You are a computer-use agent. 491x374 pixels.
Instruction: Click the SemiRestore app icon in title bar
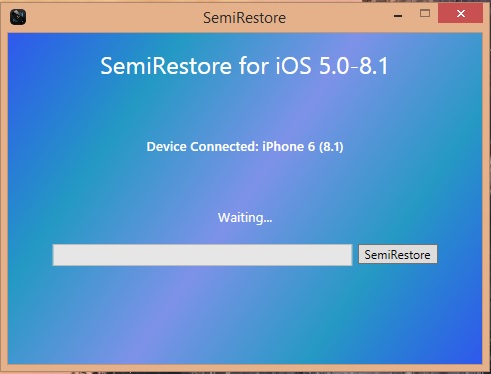(18, 17)
